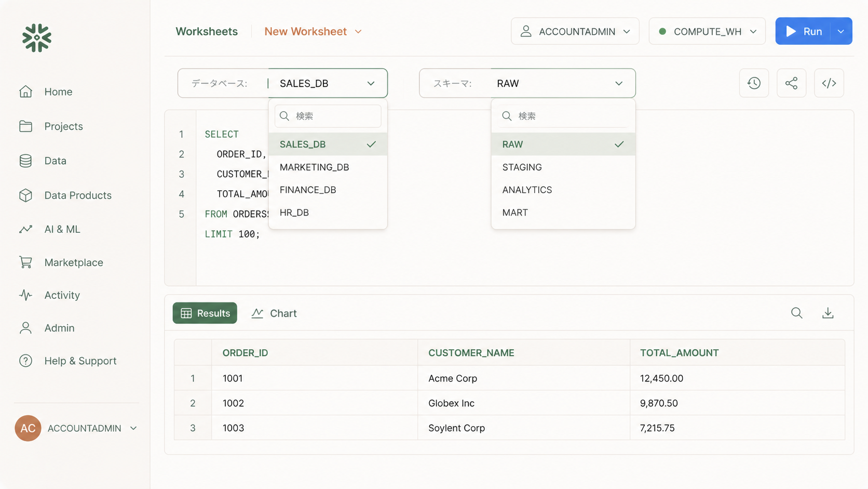
Task: Expand the Run button options arrow
Action: (840, 32)
